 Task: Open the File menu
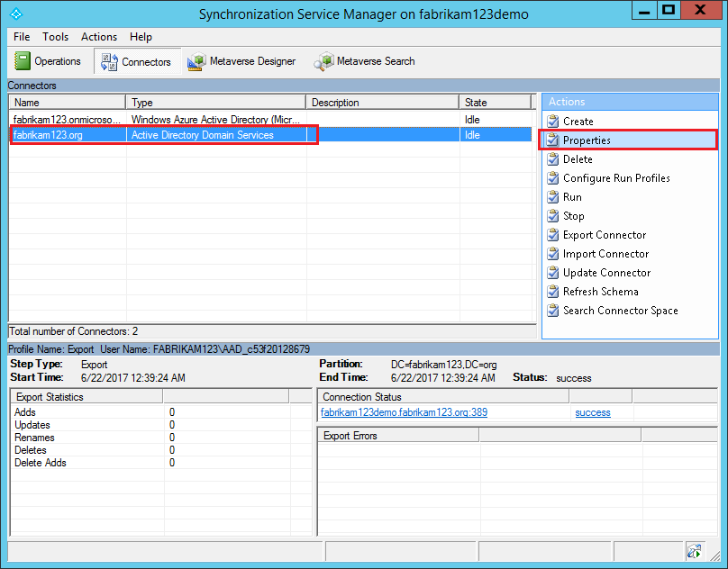coord(21,37)
